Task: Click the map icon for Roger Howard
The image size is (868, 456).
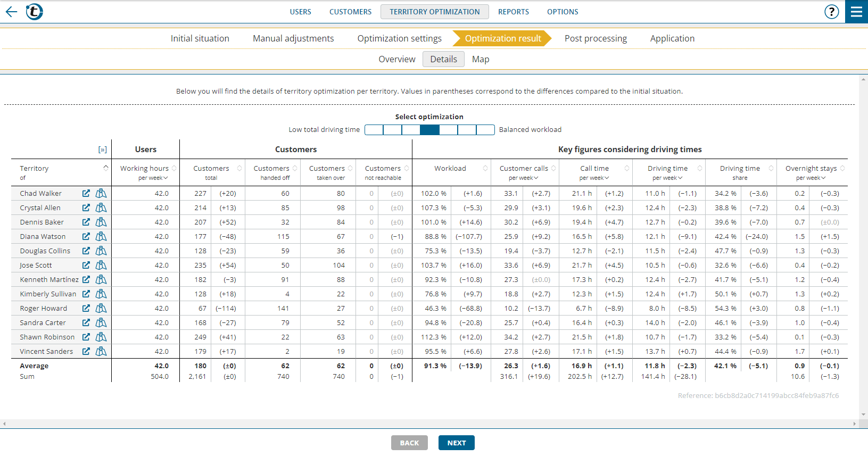Action: click(101, 308)
